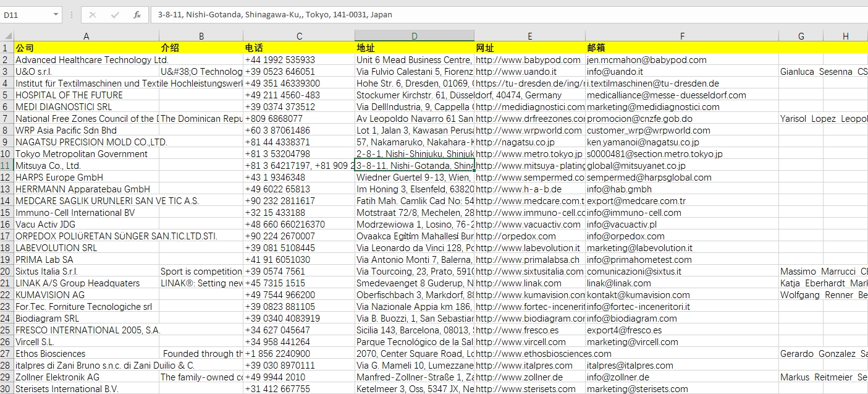Click phone number +60 3 87061486

(x=299, y=130)
